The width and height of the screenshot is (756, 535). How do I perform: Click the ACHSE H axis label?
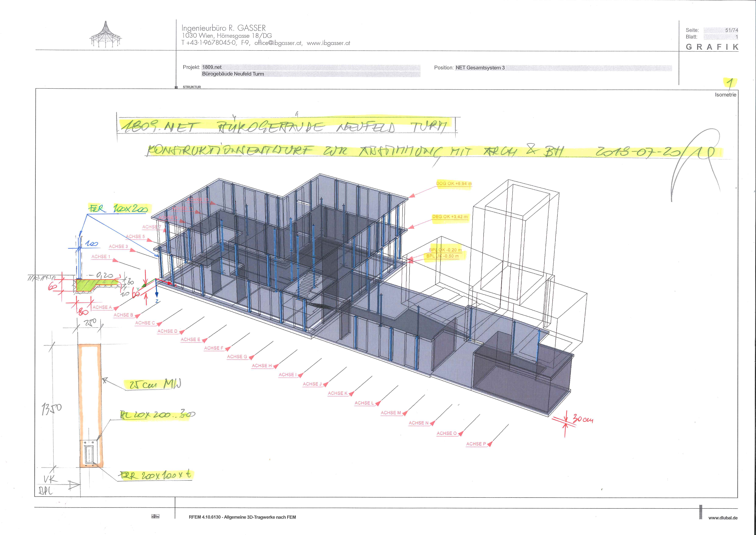click(262, 366)
